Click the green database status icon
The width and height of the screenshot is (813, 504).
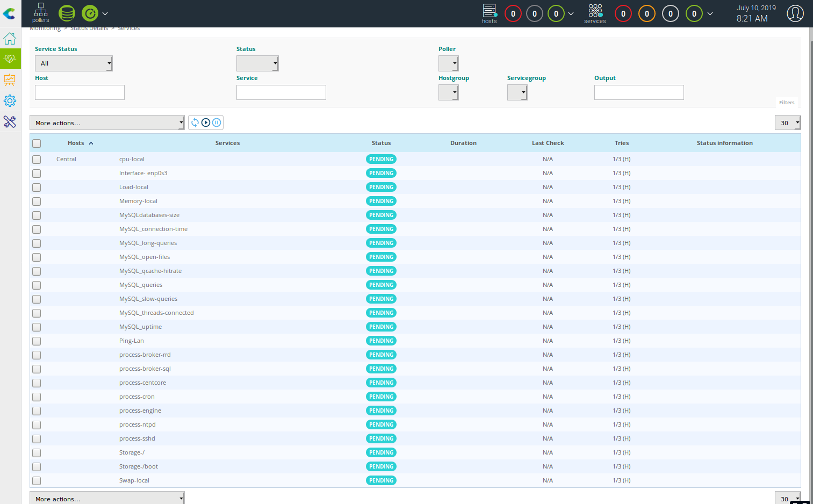(67, 13)
